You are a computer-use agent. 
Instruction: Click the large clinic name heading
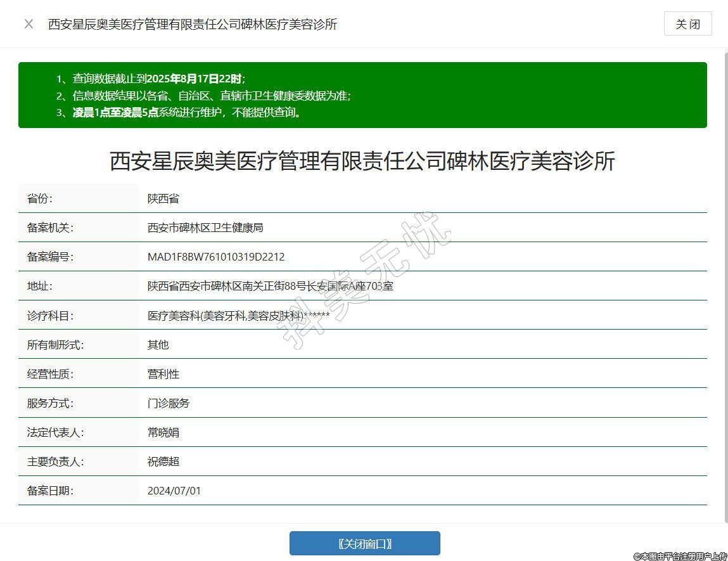(362, 161)
